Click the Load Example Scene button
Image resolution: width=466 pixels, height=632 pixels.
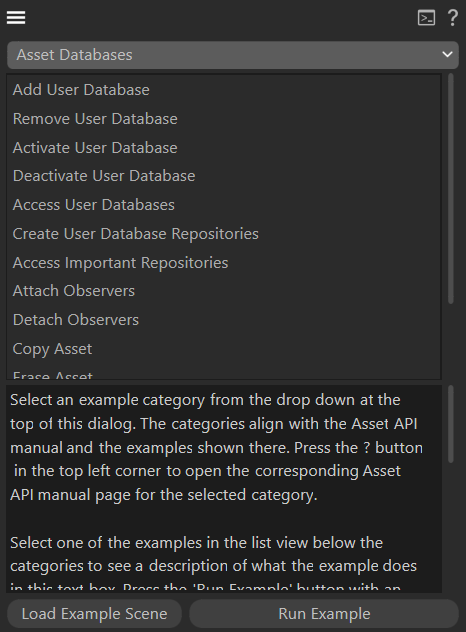[94, 614]
